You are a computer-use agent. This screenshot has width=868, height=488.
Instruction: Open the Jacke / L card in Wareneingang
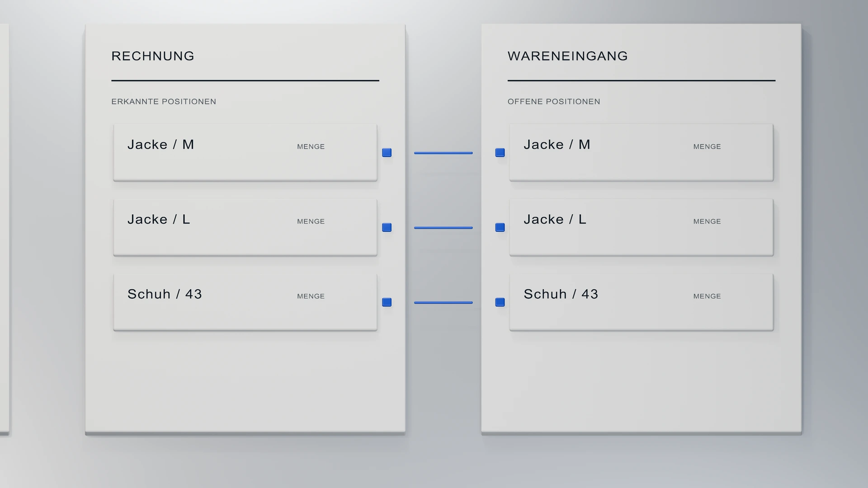(641, 227)
